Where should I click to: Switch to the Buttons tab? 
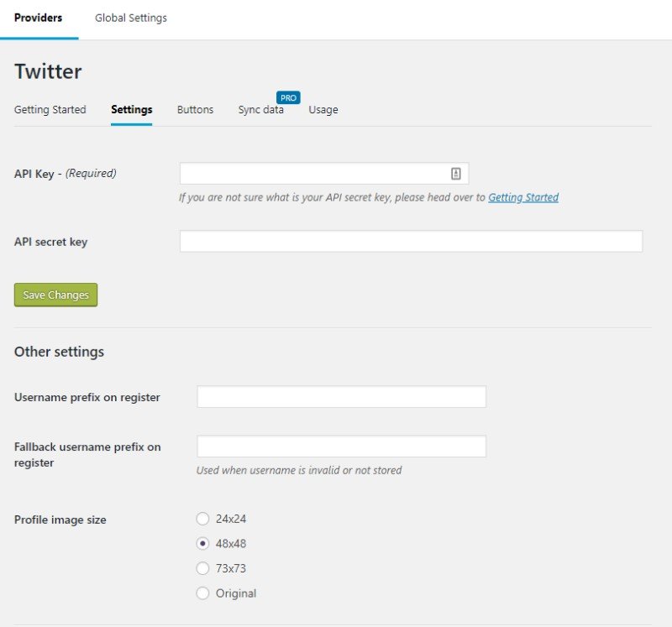[x=195, y=109]
